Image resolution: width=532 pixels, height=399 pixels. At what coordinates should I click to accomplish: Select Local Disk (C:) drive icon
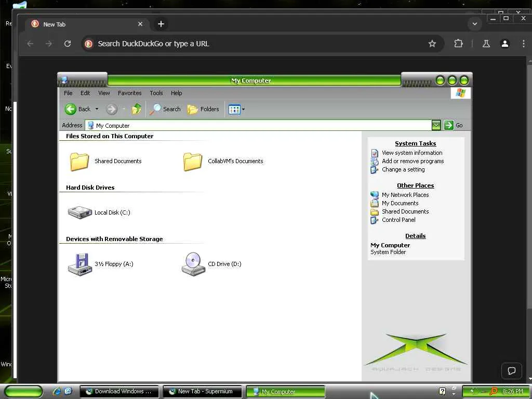pyautogui.click(x=79, y=212)
